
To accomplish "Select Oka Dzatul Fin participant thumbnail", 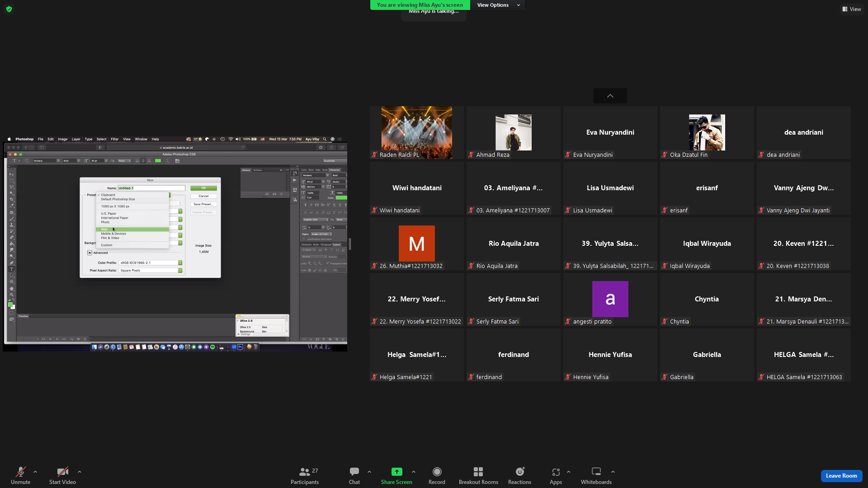I will (x=707, y=133).
